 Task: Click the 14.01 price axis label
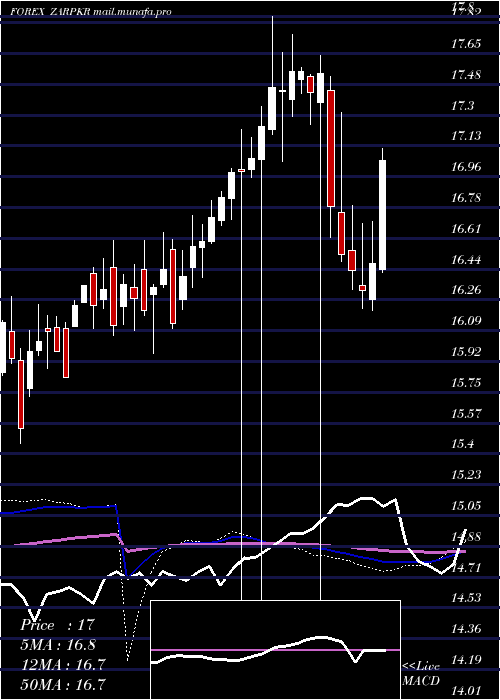pos(467,692)
